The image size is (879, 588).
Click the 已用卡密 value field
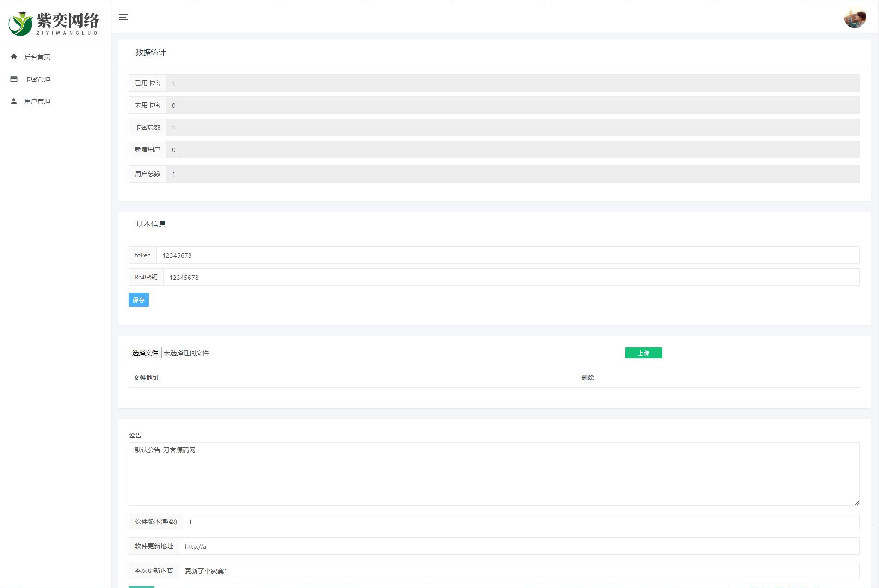[513, 83]
